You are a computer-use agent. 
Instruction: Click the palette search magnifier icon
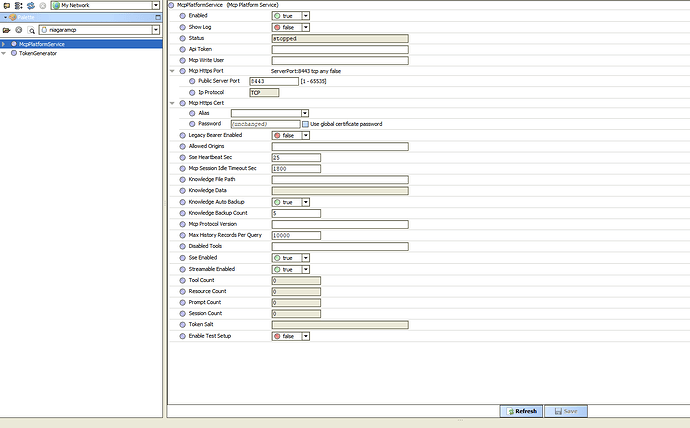(x=31, y=30)
